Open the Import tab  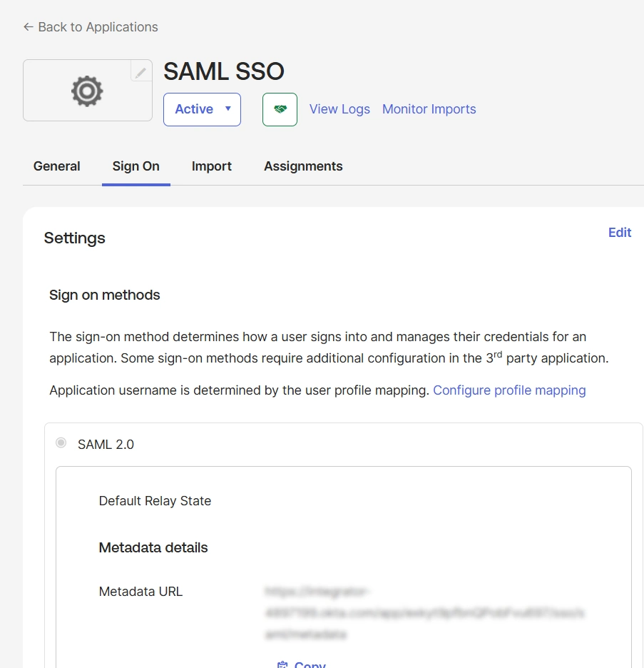coord(211,166)
